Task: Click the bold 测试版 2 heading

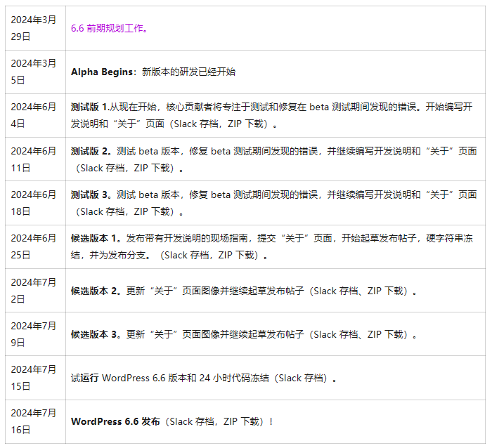Action: (x=91, y=151)
